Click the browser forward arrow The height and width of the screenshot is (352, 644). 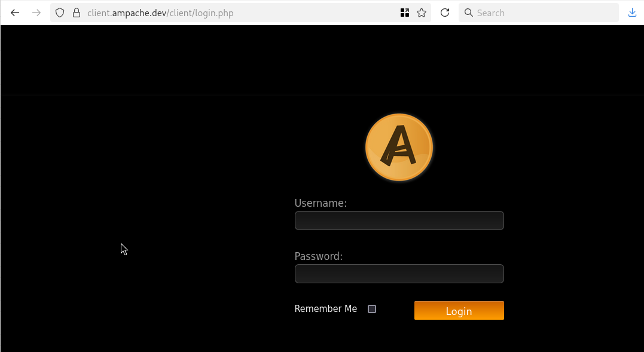tap(36, 13)
